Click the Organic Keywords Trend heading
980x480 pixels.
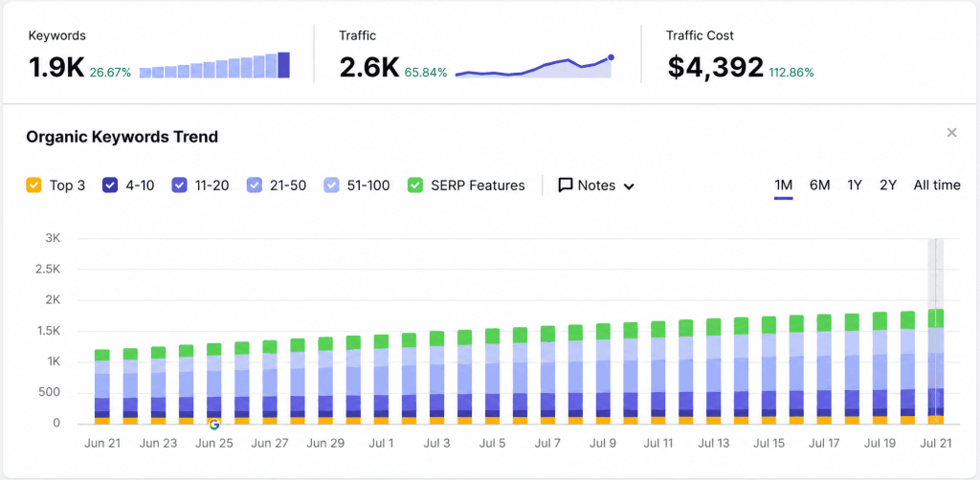tap(122, 137)
